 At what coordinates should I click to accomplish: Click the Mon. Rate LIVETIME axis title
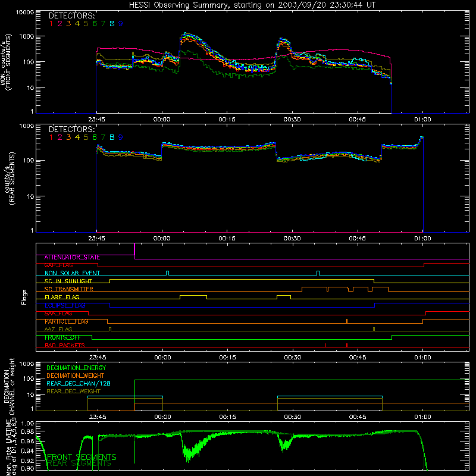[x=10, y=447]
